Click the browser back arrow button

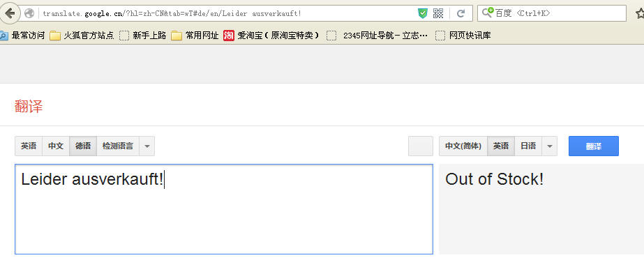point(9,13)
